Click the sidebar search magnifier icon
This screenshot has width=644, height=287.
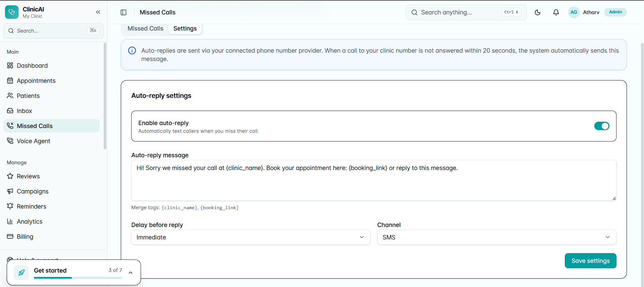[x=11, y=31]
